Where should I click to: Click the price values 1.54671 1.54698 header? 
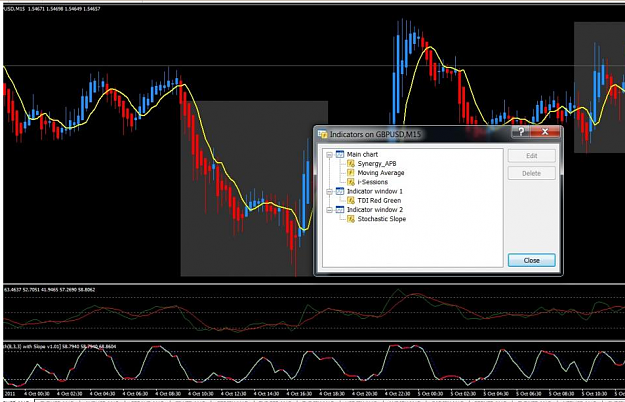[64, 9]
